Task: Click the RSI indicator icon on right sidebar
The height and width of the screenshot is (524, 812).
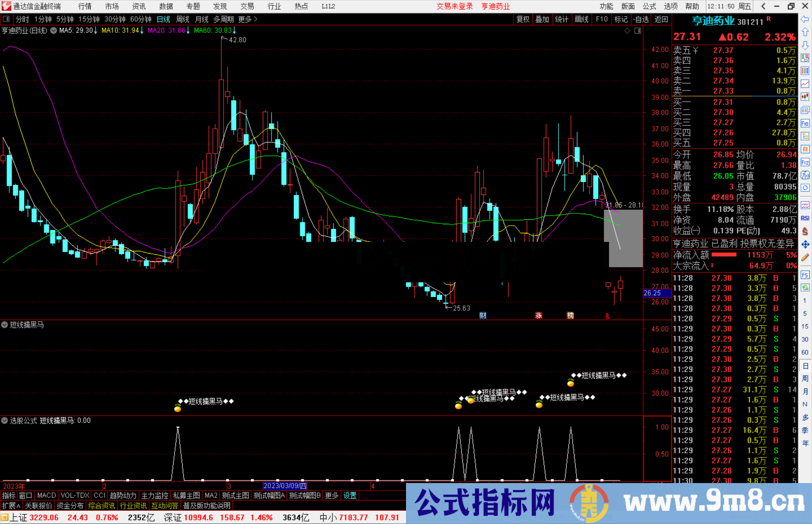Action: point(805,217)
